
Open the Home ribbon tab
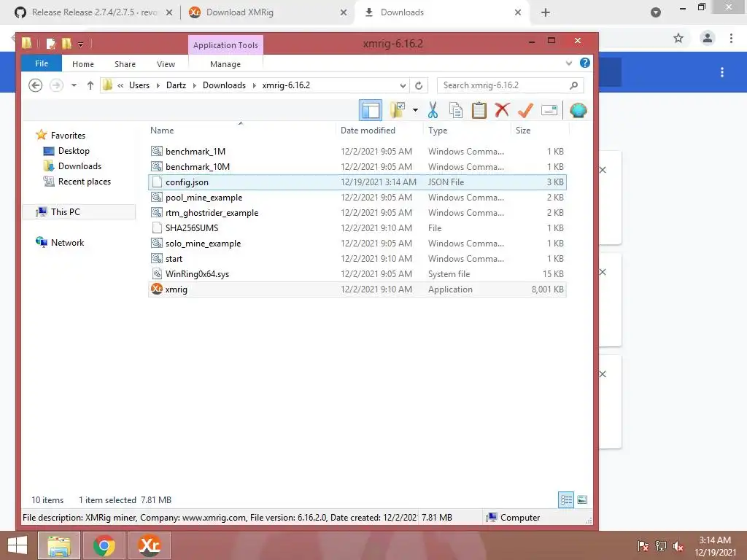pyautogui.click(x=83, y=64)
